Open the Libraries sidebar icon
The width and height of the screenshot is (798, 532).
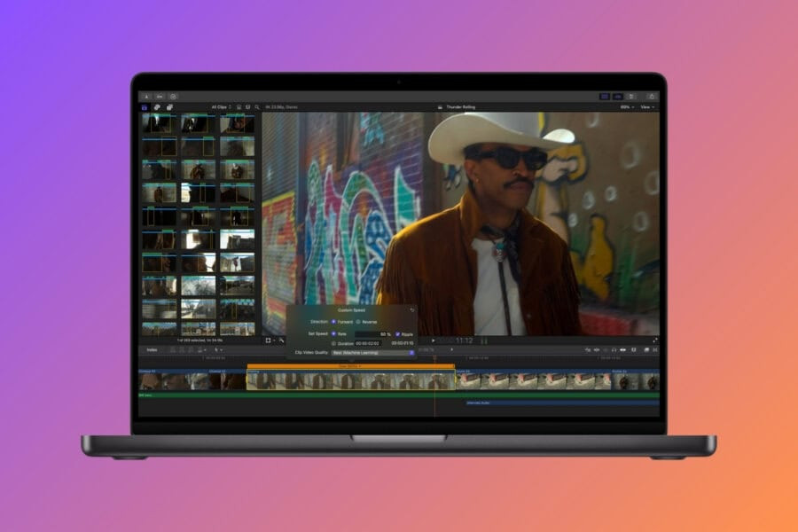pos(145,107)
